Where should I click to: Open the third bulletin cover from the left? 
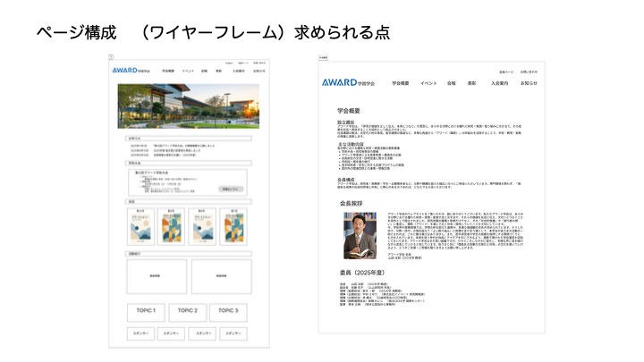(x=202, y=226)
